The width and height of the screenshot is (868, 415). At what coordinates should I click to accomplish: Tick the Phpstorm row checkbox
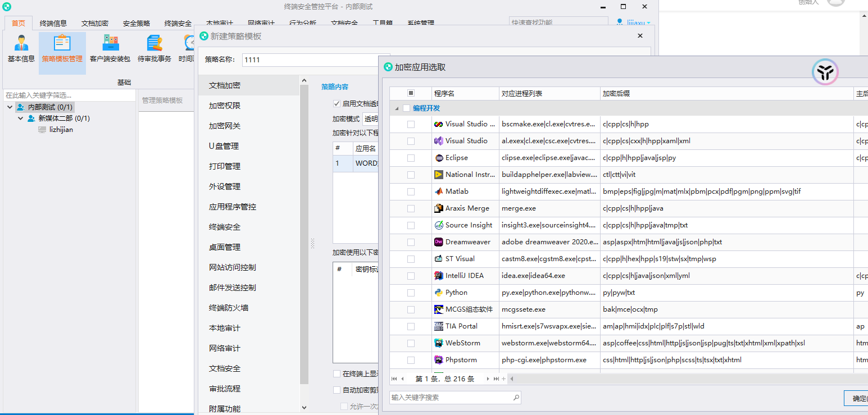point(411,360)
